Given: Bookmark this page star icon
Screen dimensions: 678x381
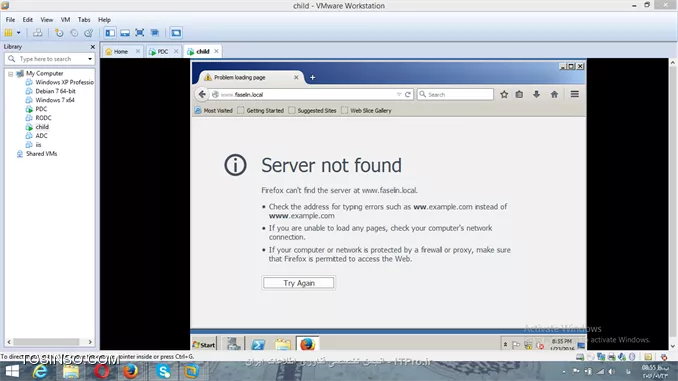Looking at the screenshot, I should click(x=504, y=94).
